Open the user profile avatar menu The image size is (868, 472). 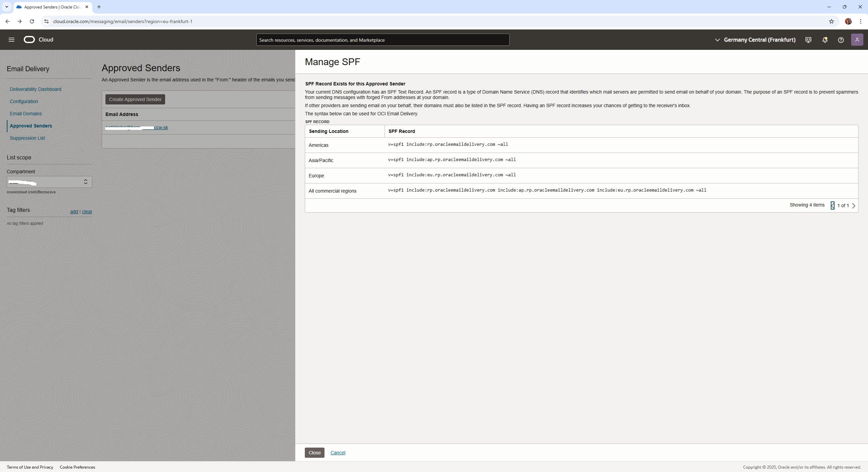pyautogui.click(x=857, y=40)
